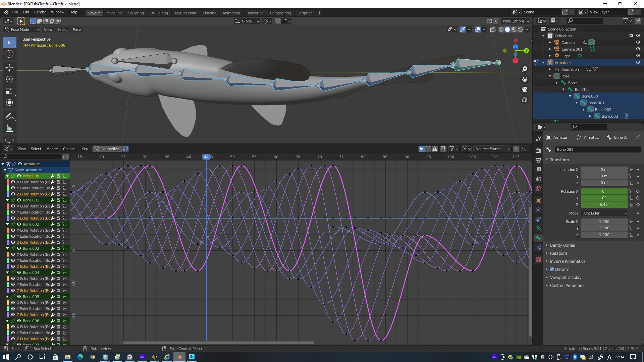Open the Object Data armature properties tab

(x=538, y=229)
